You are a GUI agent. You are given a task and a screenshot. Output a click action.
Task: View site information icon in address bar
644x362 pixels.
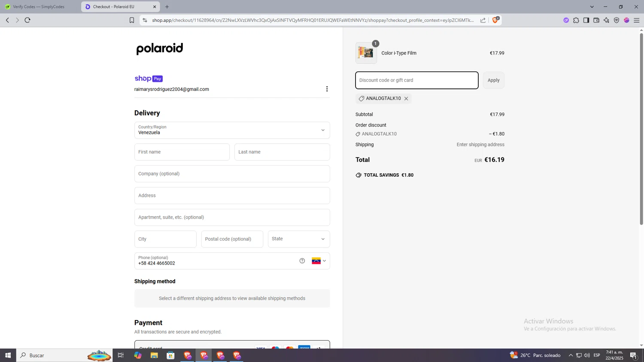pyautogui.click(x=145, y=20)
